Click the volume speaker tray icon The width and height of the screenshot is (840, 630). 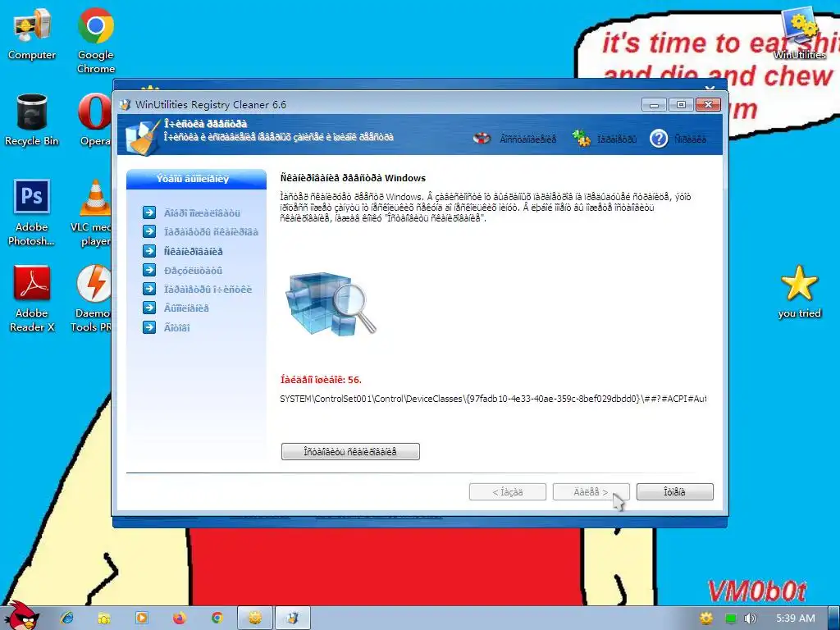751,619
